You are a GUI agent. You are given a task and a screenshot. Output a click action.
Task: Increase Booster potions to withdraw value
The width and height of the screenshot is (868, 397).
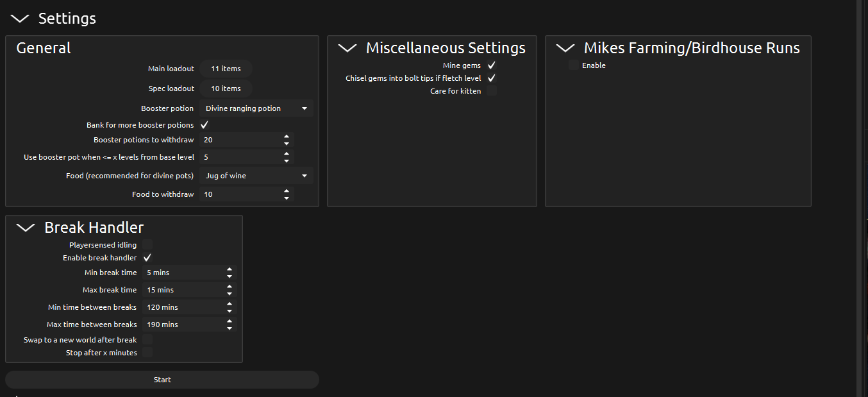tap(287, 136)
